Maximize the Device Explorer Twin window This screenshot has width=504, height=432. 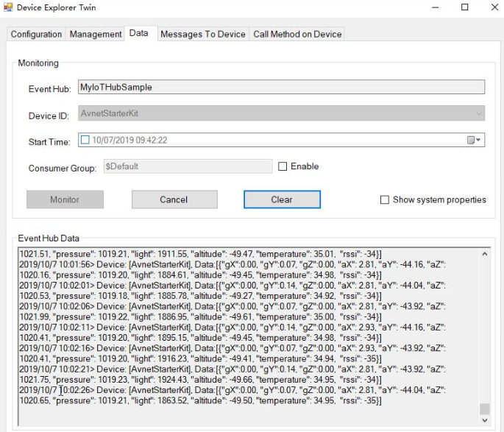(x=465, y=7)
